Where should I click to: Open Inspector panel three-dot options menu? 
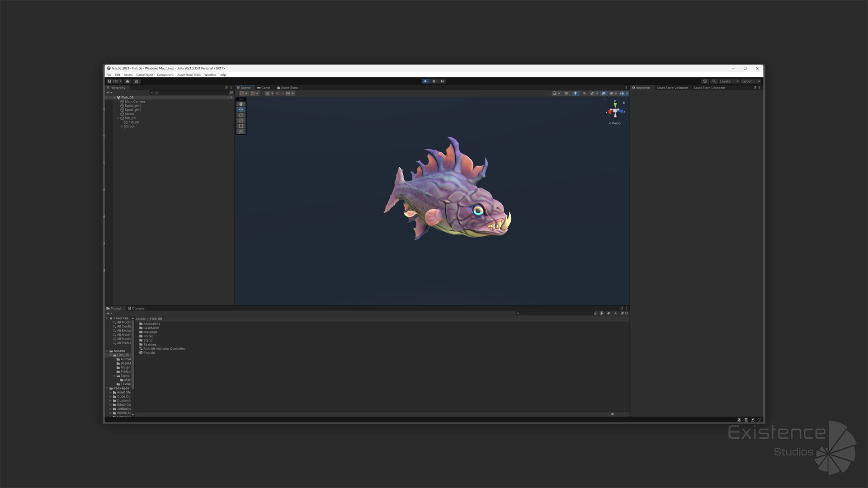pos(759,88)
